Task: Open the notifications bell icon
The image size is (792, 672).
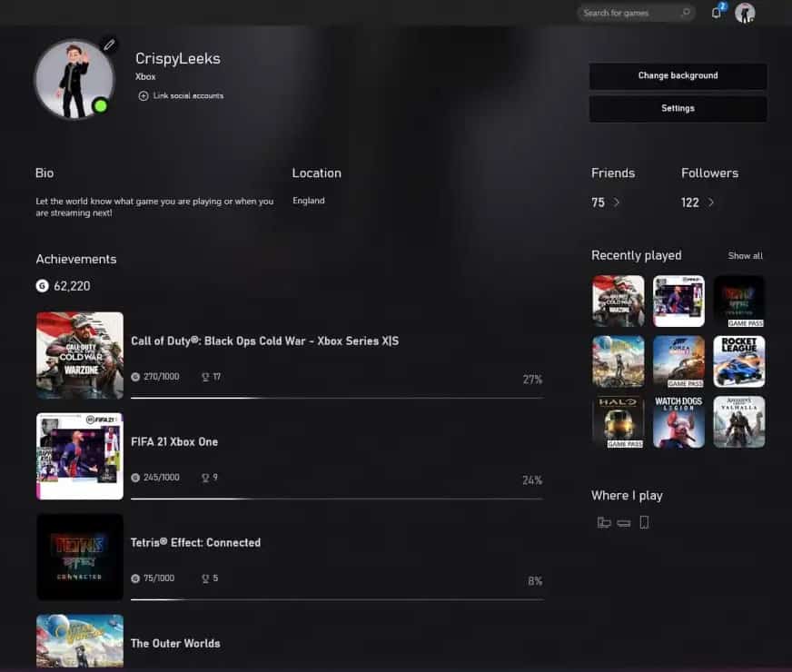Action: click(717, 13)
